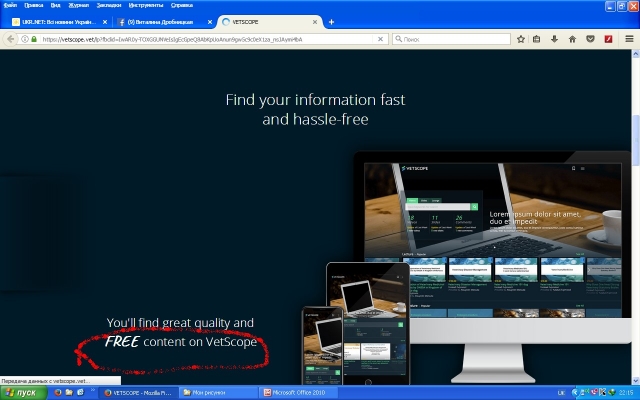Show bookmarks list icon
Screen dimensions: 640x400
pos(536,39)
